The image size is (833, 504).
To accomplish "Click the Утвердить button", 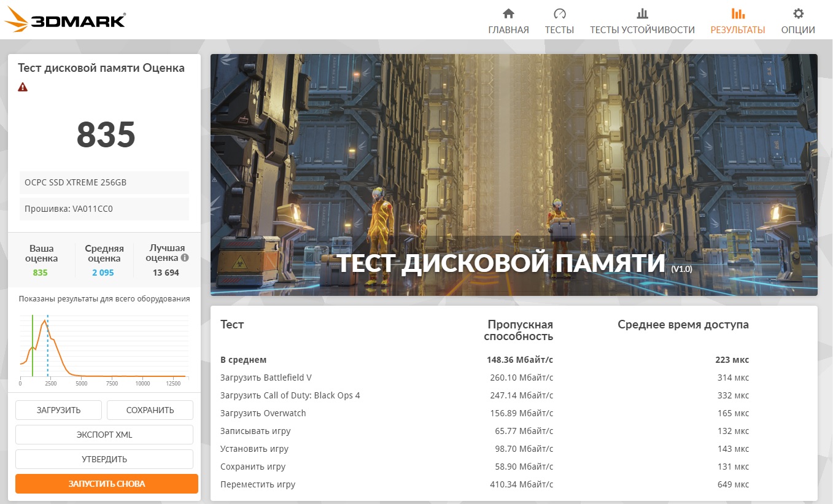I will [104, 459].
